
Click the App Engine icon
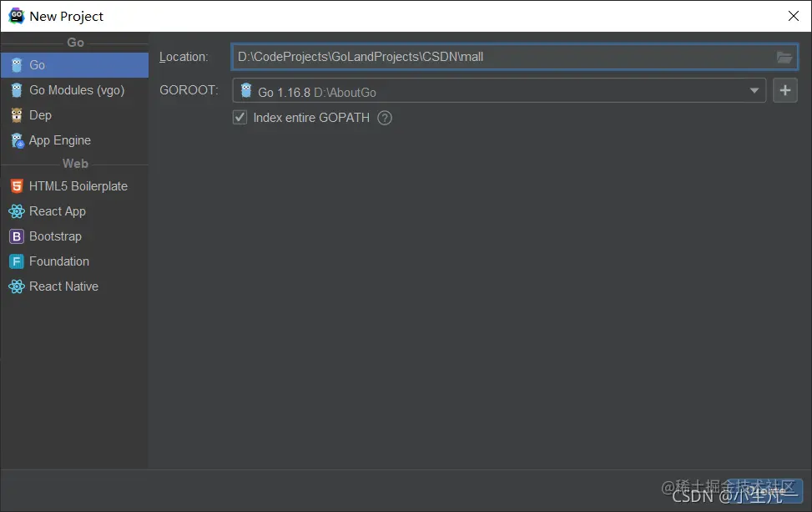(x=17, y=140)
